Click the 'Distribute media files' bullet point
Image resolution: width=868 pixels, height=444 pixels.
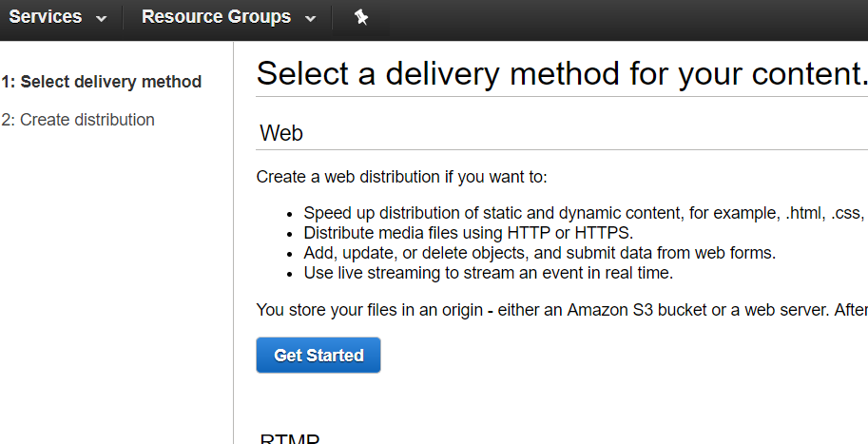pyautogui.click(x=468, y=233)
